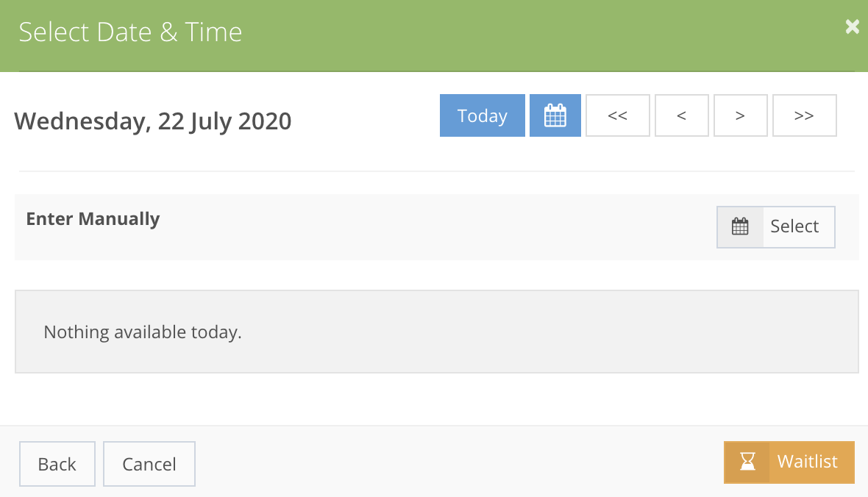
Task: Skip ahead one week using double-right arrows
Action: click(x=804, y=115)
